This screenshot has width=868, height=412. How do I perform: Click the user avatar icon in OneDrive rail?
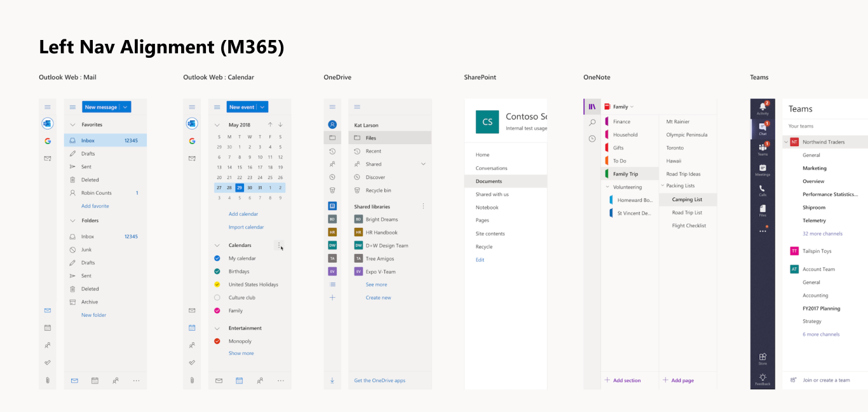[332, 124]
